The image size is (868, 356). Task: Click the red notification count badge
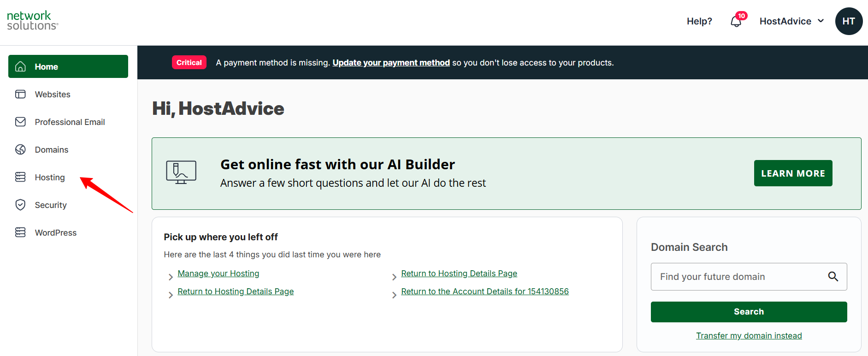click(x=741, y=16)
